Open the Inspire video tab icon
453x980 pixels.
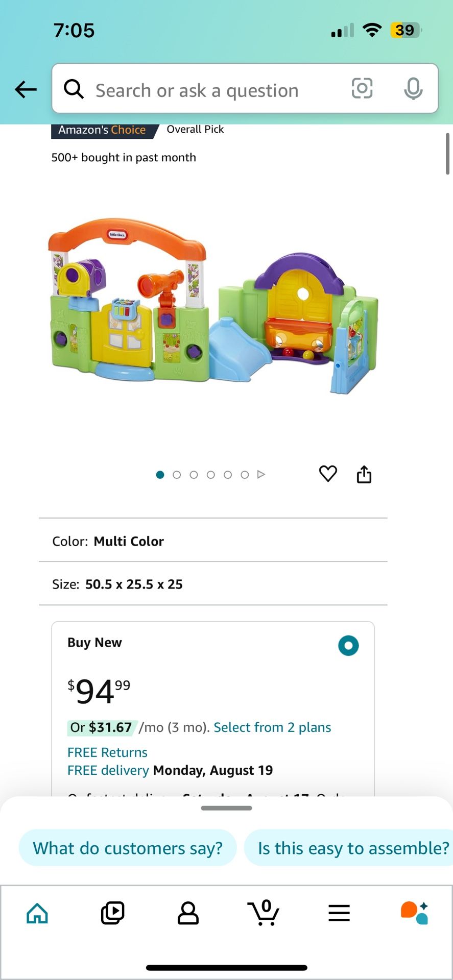pyautogui.click(x=112, y=913)
